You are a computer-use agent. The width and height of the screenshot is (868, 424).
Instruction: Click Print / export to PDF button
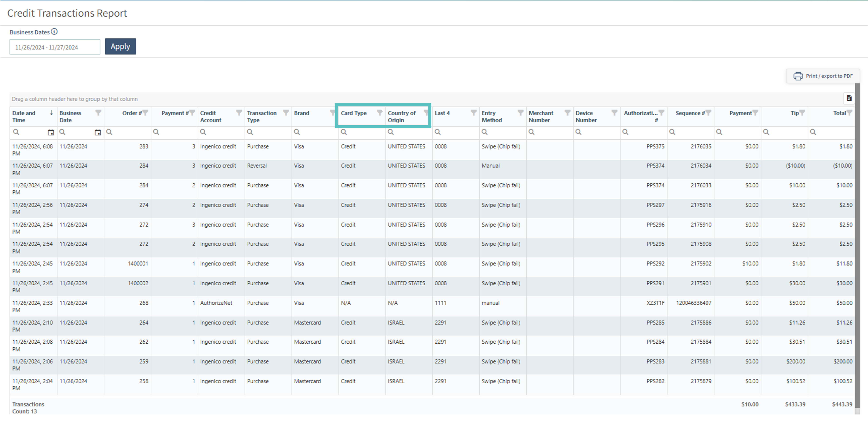pos(823,76)
